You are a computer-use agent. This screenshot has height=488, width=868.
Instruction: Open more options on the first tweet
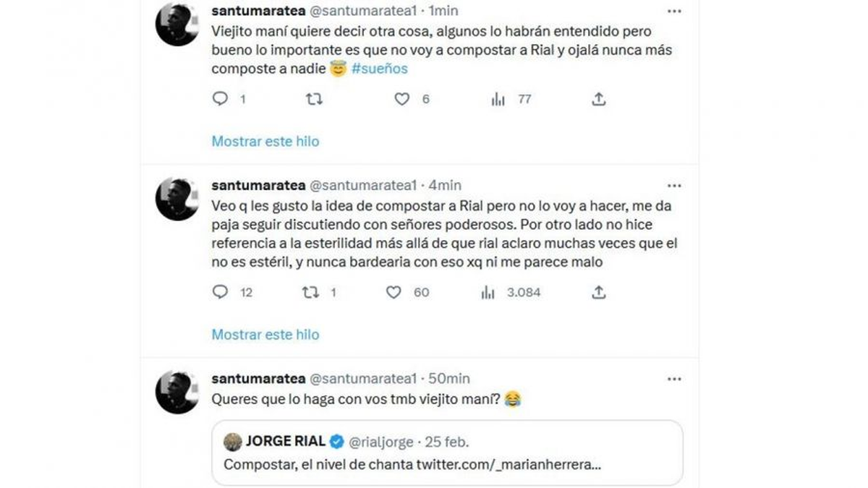coord(675,11)
